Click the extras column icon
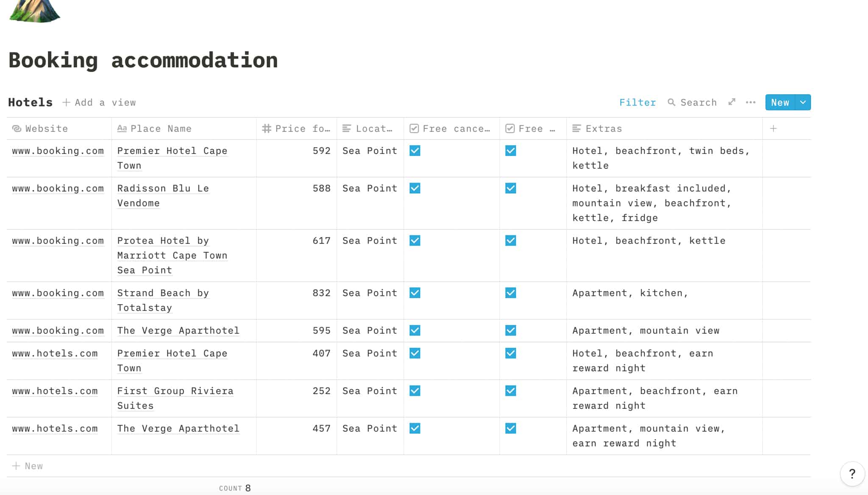The height and width of the screenshot is (495, 868). tap(576, 128)
